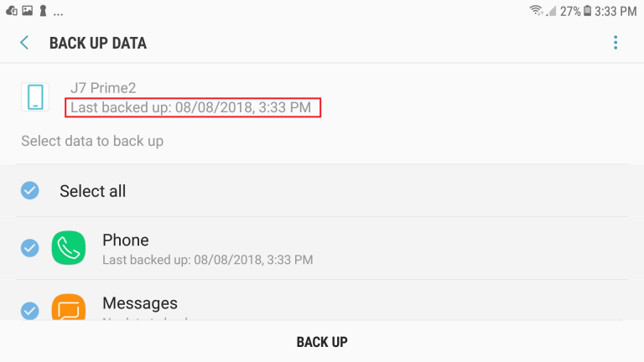644x362 pixels.
Task: Tap the keyhole notification icon in status bar
Action: [43, 11]
